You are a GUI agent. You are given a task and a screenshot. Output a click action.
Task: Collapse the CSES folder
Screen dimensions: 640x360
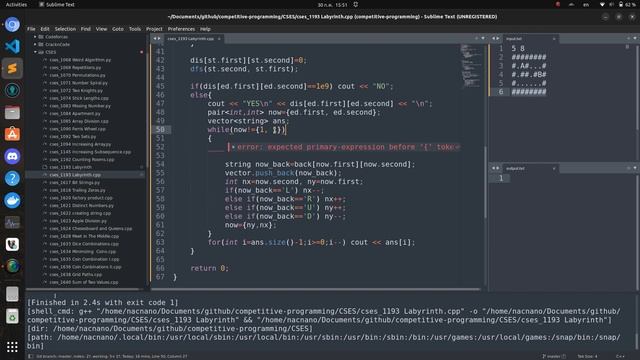click(x=35, y=52)
